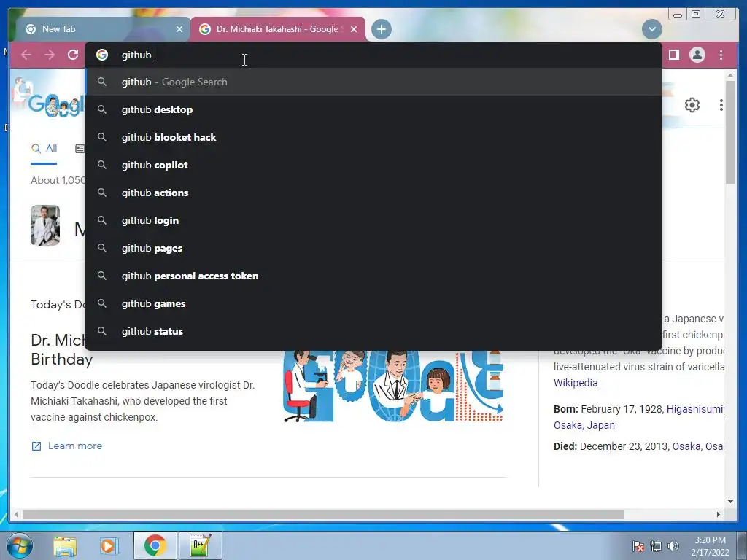Pick the 'github desktop' suggestion
This screenshot has height=560, width=747.
coord(374,109)
